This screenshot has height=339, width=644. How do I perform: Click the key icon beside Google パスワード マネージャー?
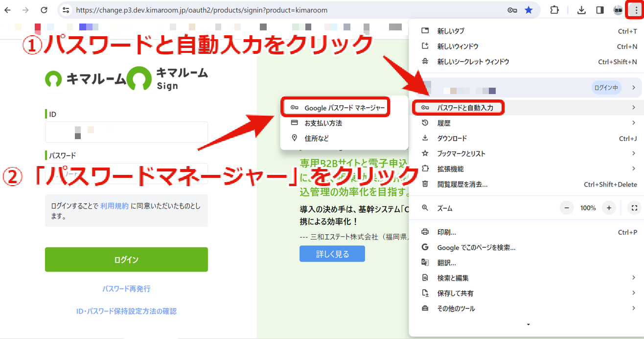click(x=294, y=107)
